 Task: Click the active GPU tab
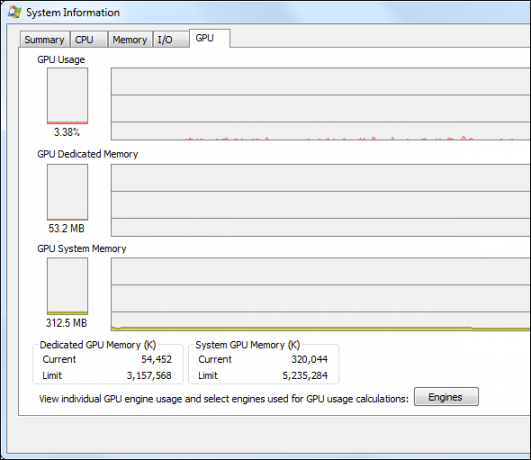(210, 38)
